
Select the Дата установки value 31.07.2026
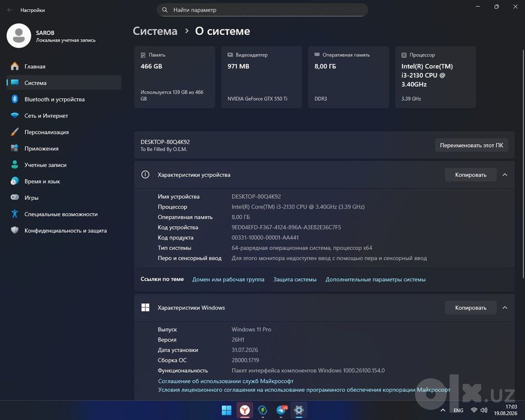click(245, 350)
